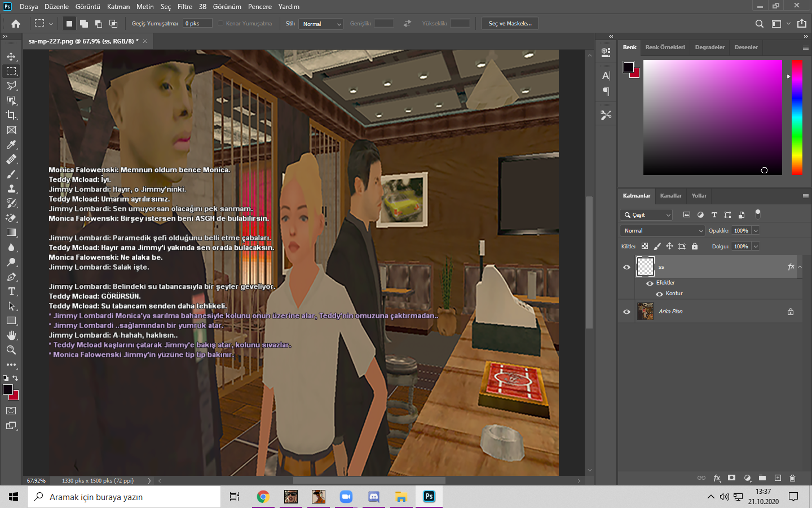This screenshot has height=508, width=812.
Task: Toggle lock position
Action: [x=669, y=246]
